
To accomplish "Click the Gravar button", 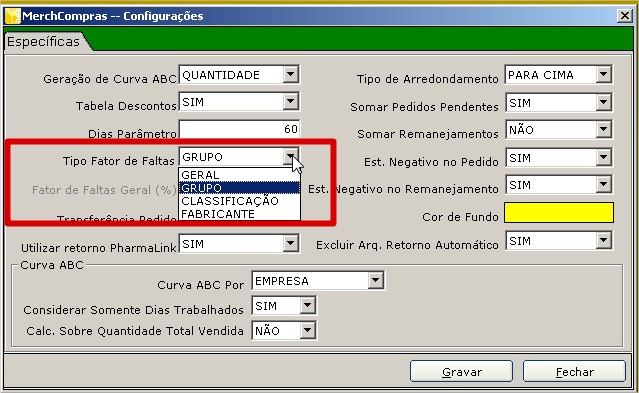I will pyautogui.click(x=461, y=371).
